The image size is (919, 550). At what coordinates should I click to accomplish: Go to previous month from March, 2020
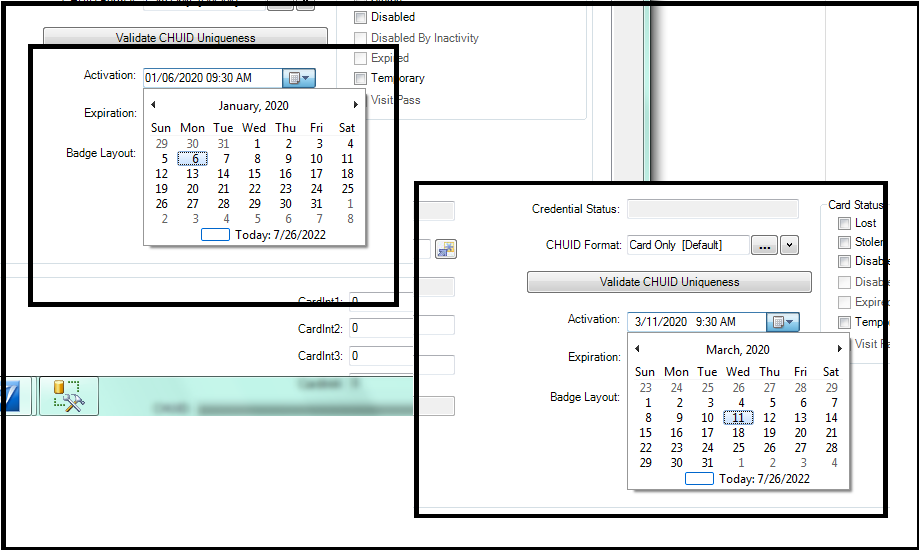(x=637, y=349)
